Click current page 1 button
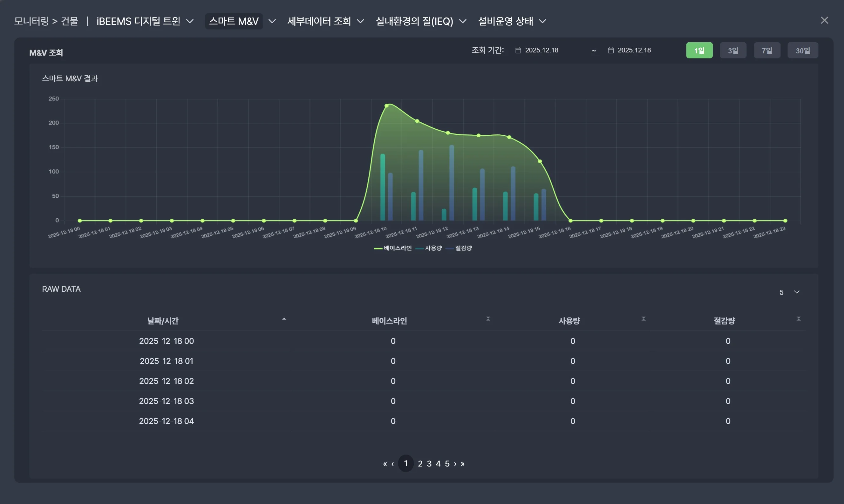This screenshot has height=504, width=844. tap(406, 463)
